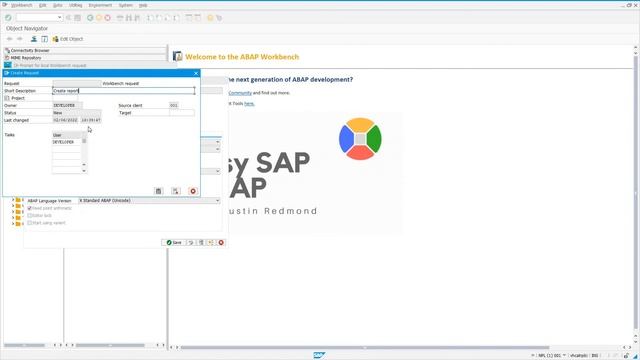
Task: Open the Utilities menu
Action: [x=76, y=5]
